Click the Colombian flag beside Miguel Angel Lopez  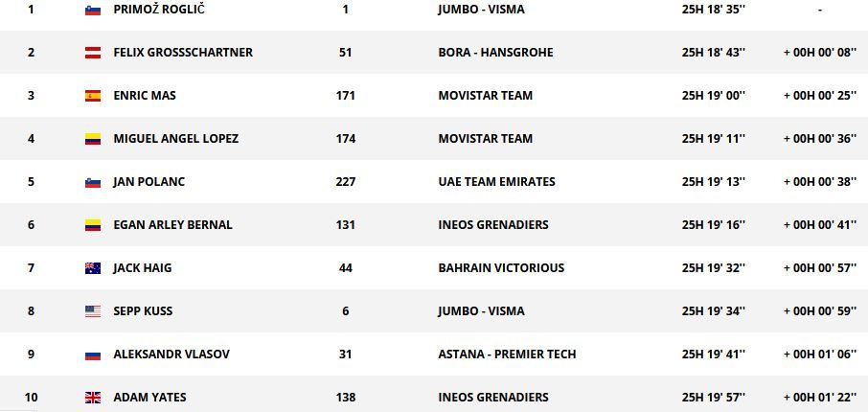(x=92, y=139)
